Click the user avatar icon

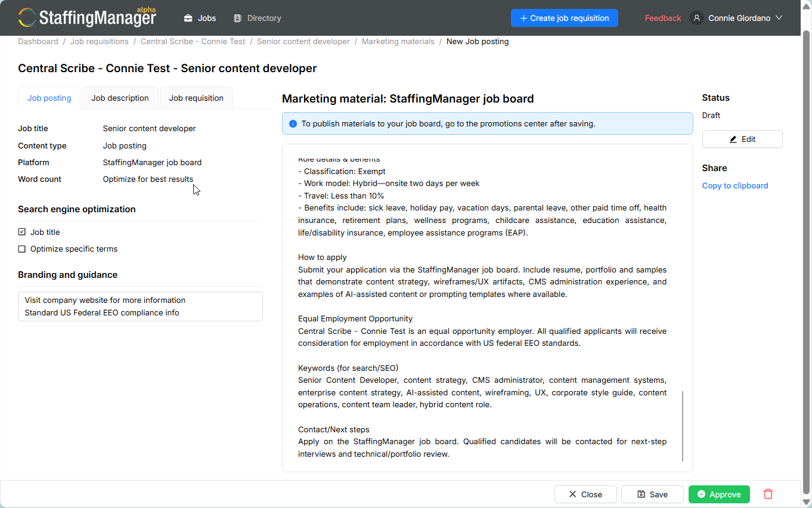[x=696, y=18]
